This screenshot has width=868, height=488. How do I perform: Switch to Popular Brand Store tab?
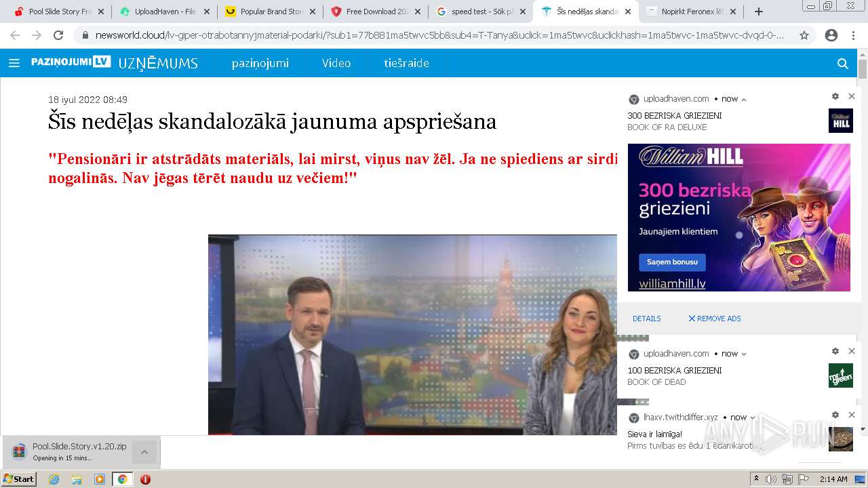[271, 12]
